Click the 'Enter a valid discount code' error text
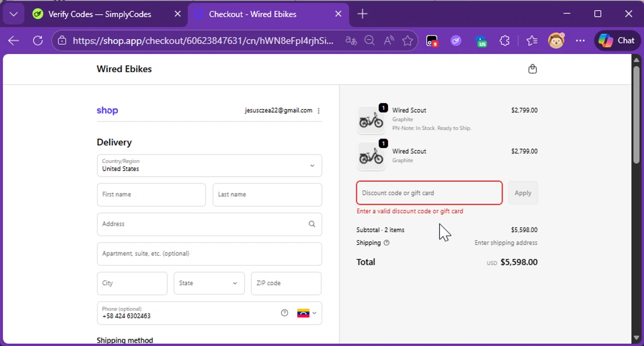Viewport: 644px width, 346px height. pos(410,211)
